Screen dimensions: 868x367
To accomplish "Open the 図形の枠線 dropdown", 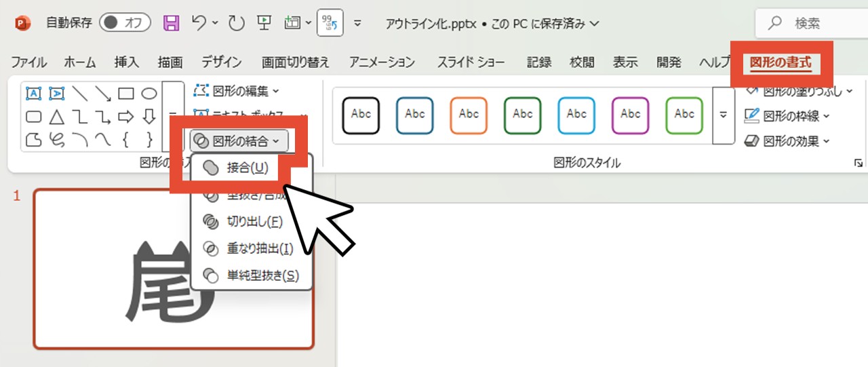I will (x=787, y=116).
